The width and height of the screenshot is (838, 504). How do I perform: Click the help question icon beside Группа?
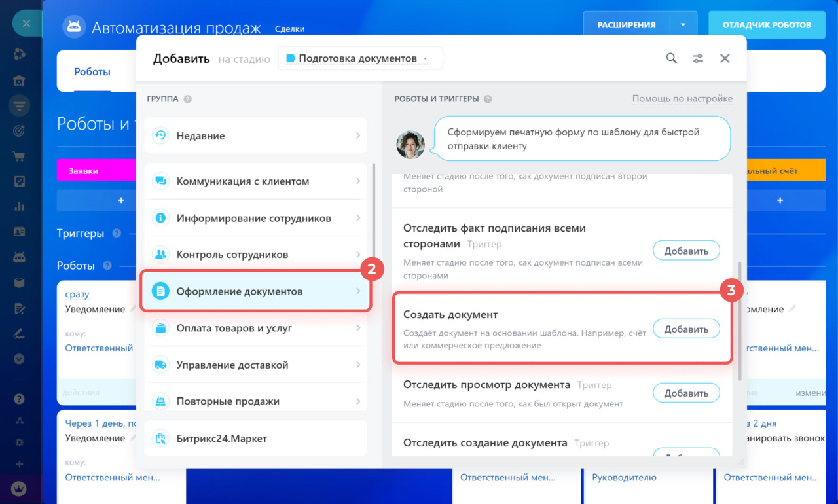click(188, 99)
